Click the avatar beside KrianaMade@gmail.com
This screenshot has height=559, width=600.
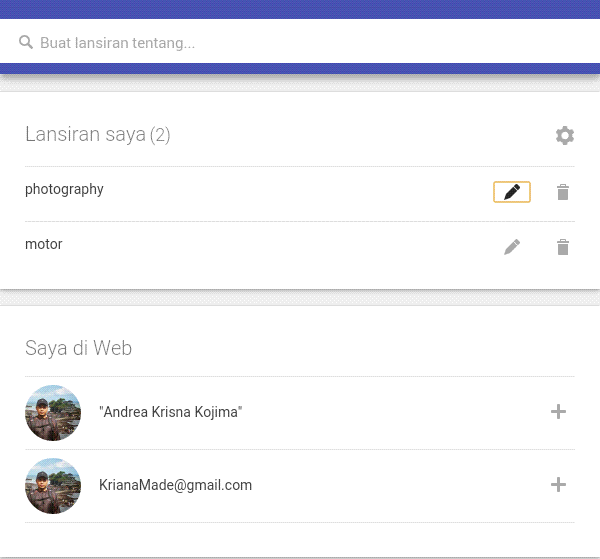53,486
